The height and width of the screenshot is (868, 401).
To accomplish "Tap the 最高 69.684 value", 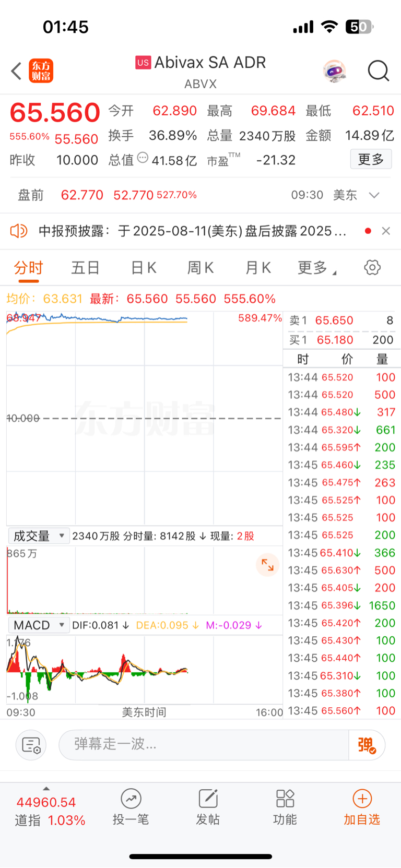I will 273,111.
